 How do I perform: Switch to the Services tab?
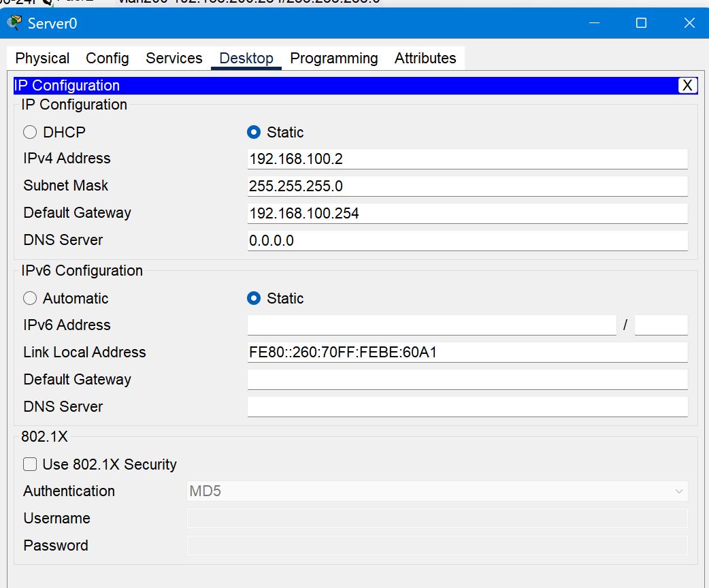pyautogui.click(x=174, y=58)
